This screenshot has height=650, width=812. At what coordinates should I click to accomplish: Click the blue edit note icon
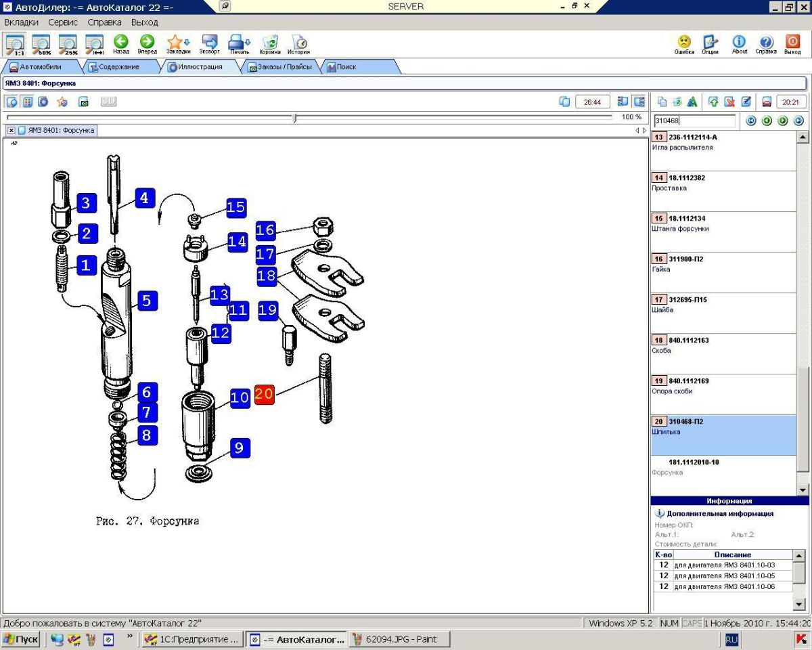(x=746, y=102)
